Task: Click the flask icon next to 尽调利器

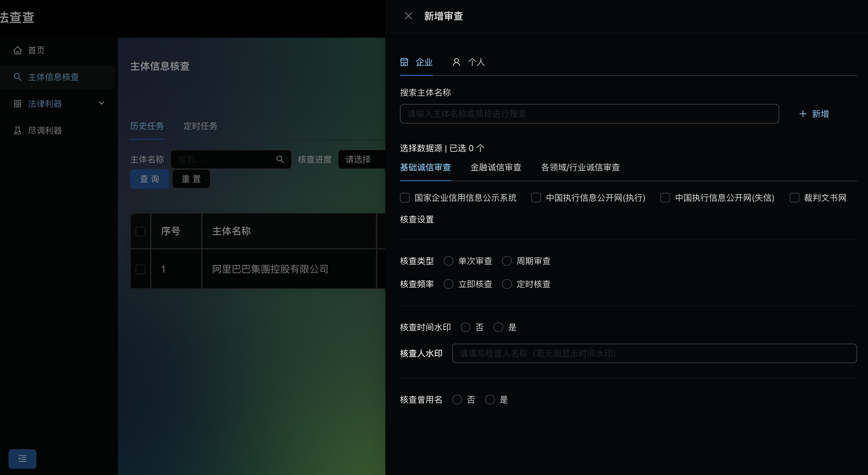Action: pyautogui.click(x=18, y=130)
